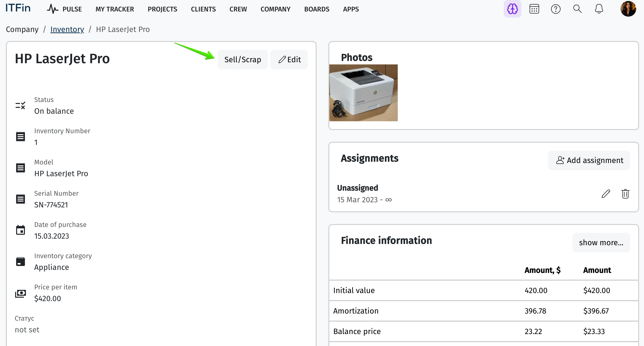
Task: Click the Sell/Scrap button
Action: click(x=243, y=59)
